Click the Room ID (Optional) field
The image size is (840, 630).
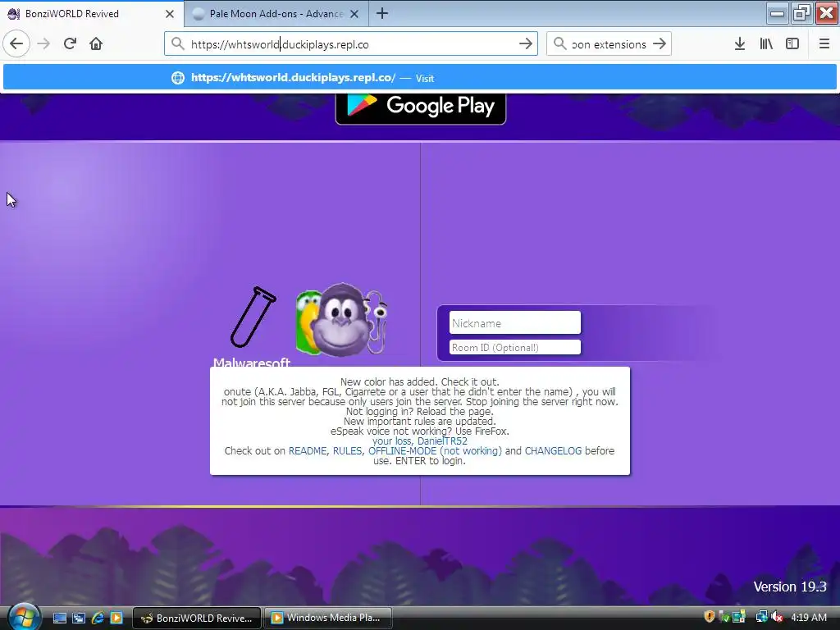tap(515, 347)
